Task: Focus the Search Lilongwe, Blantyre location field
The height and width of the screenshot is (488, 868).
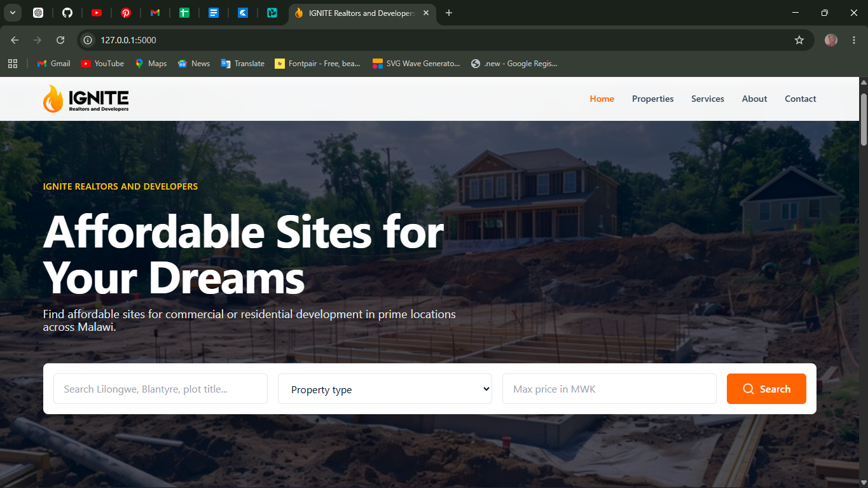Action: [160, 389]
